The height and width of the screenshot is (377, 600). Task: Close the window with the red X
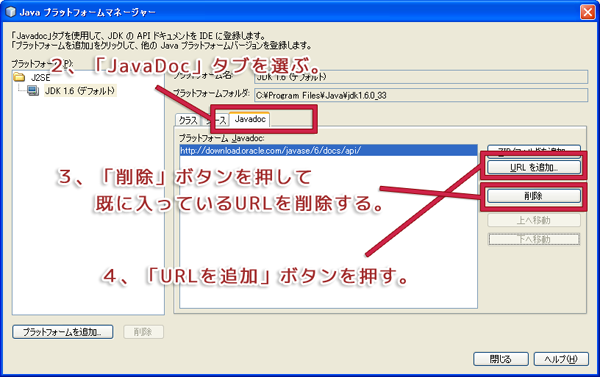pos(588,12)
